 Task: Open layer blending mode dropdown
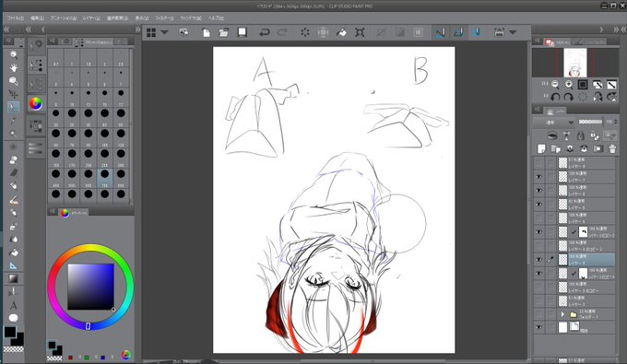(x=555, y=123)
